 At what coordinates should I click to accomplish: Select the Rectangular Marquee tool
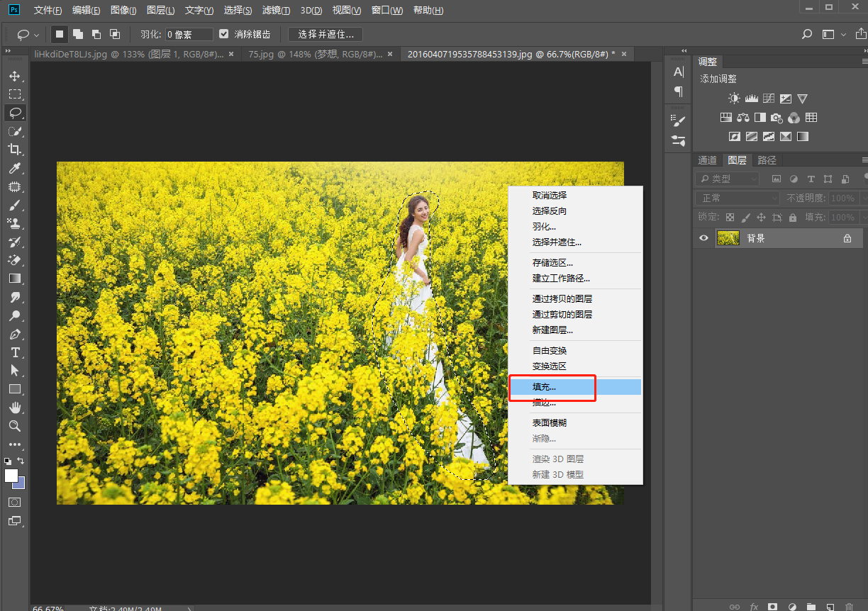[15, 94]
